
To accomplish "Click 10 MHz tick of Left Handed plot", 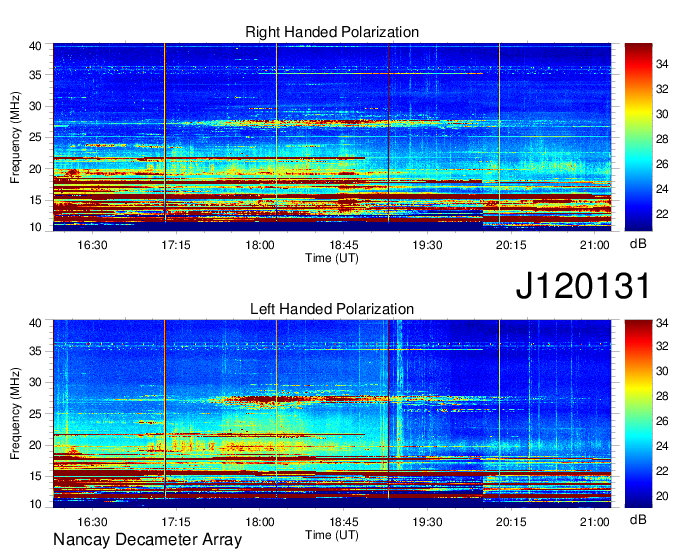I will pos(35,504).
